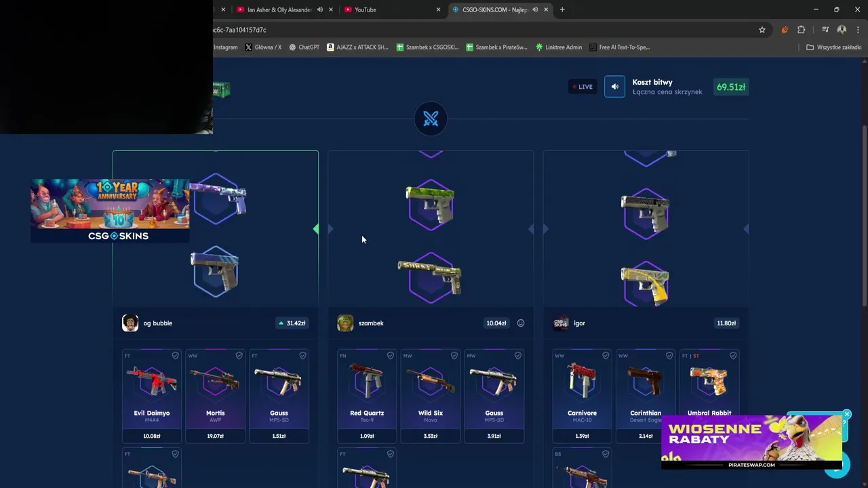Viewport: 868px width, 488px height.
Task: Open the AJAZZ x ATTACK SH... bookmark
Action: (x=357, y=47)
